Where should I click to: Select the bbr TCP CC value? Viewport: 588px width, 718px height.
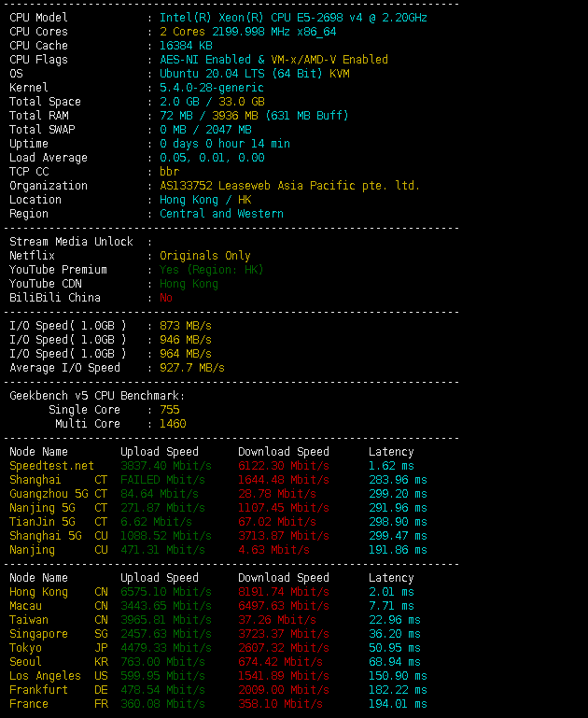point(169,172)
